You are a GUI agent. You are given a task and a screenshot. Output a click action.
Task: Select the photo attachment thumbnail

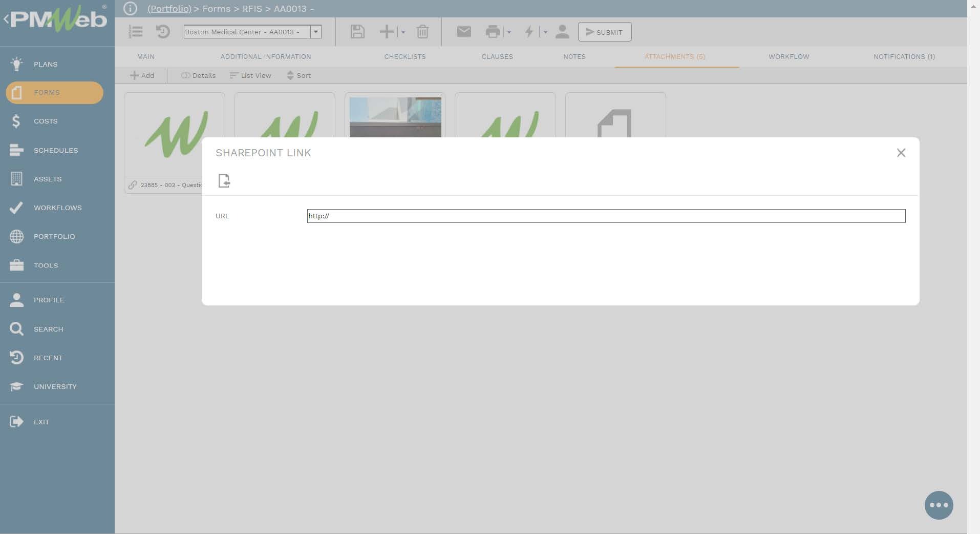point(395,117)
